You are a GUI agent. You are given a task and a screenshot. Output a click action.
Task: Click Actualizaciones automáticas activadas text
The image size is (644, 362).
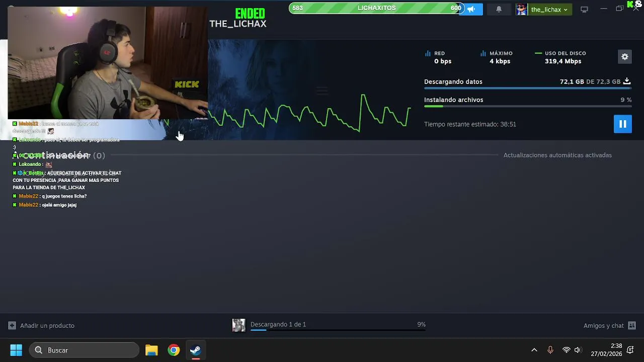[x=557, y=155]
